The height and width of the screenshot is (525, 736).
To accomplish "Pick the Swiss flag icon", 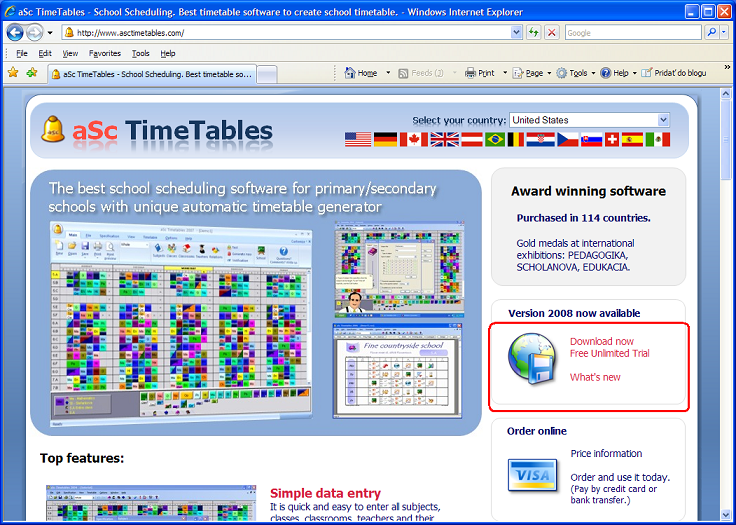I will pyautogui.click(x=611, y=140).
